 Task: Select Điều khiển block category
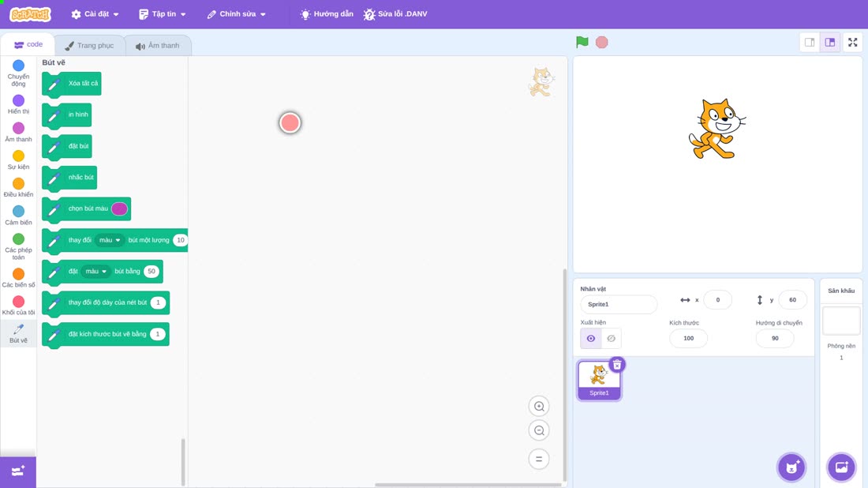[x=18, y=188]
